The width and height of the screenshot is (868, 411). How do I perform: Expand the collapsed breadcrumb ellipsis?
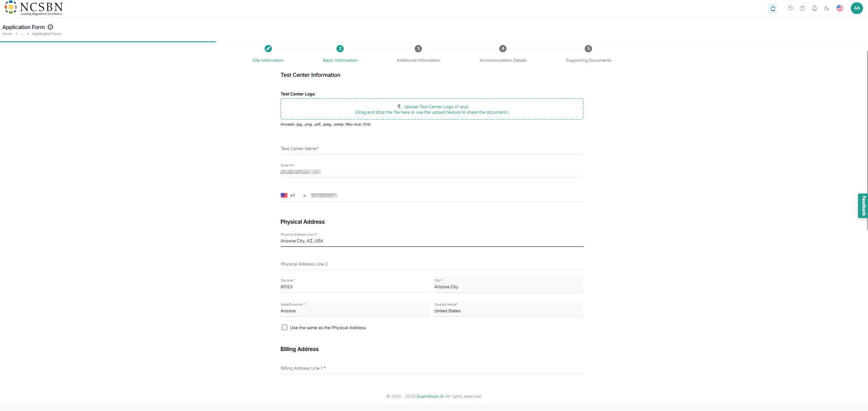(22, 34)
